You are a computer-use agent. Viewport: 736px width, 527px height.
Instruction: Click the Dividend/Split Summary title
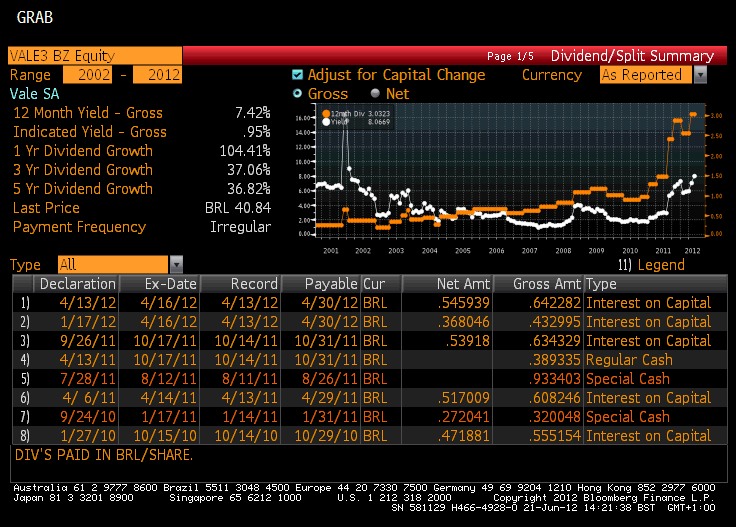(632, 56)
